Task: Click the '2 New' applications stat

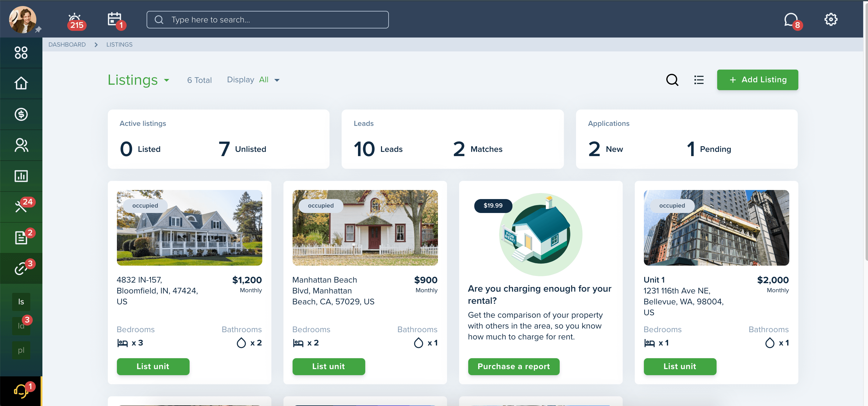Action: point(605,149)
